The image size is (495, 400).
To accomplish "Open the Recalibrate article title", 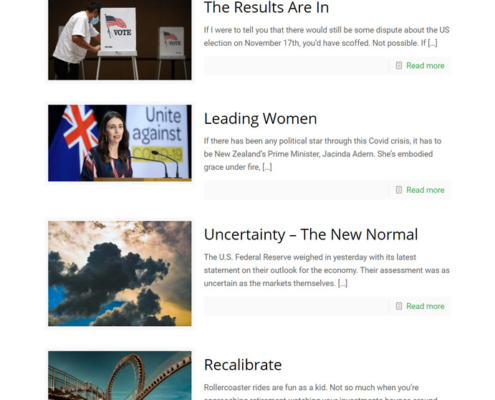I will tap(243, 365).
